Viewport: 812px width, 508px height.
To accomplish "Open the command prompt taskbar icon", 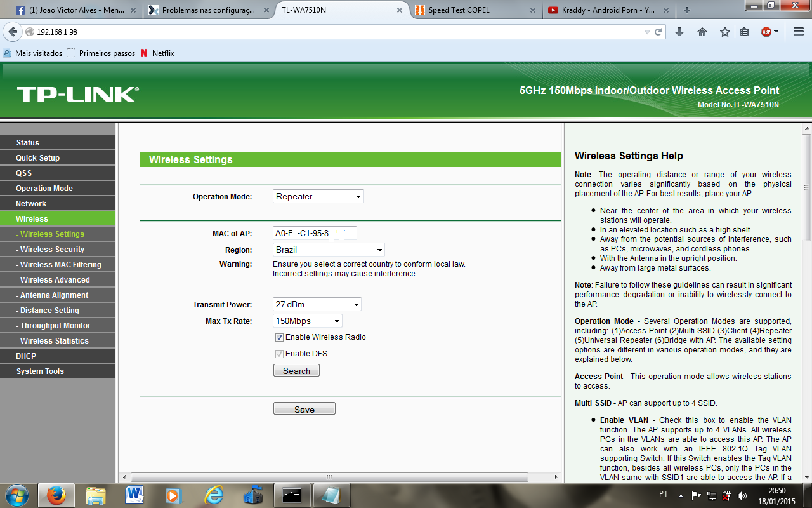I will pyautogui.click(x=292, y=495).
